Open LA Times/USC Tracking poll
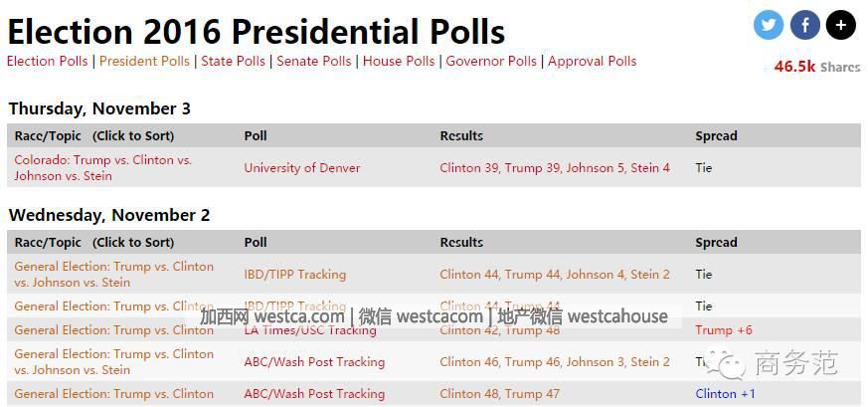This screenshot has width=868, height=407. coord(310,330)
